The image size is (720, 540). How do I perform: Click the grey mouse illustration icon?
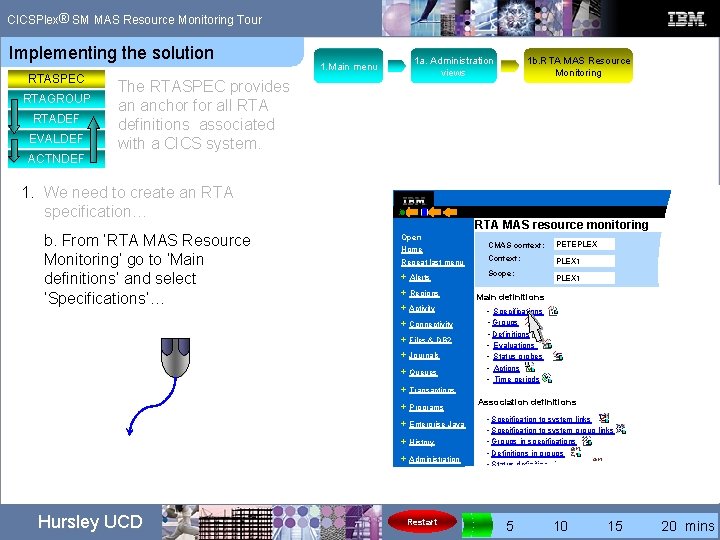click(175, 357)
